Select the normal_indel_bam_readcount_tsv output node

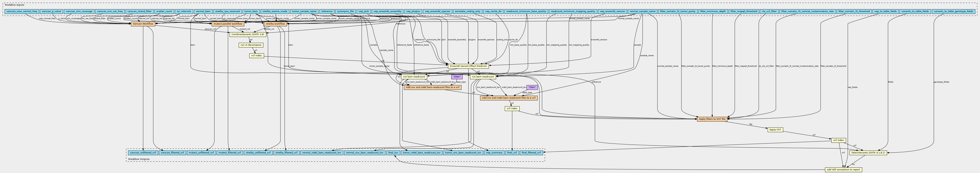click(322, 153)
